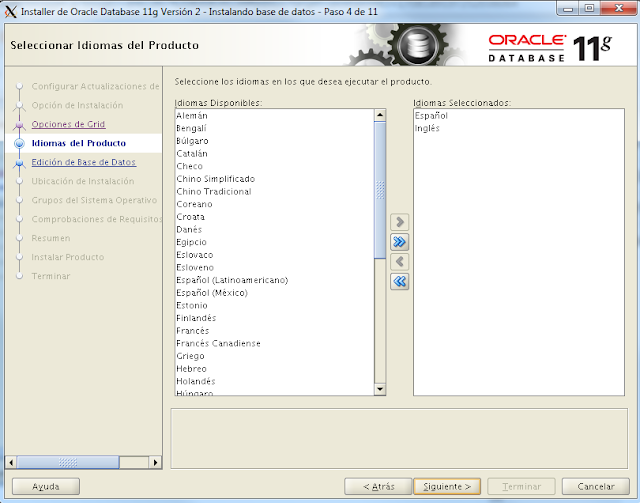This screenshot has height=503, width=640.
Task: Select Checo in available languages
Action: 274,166
